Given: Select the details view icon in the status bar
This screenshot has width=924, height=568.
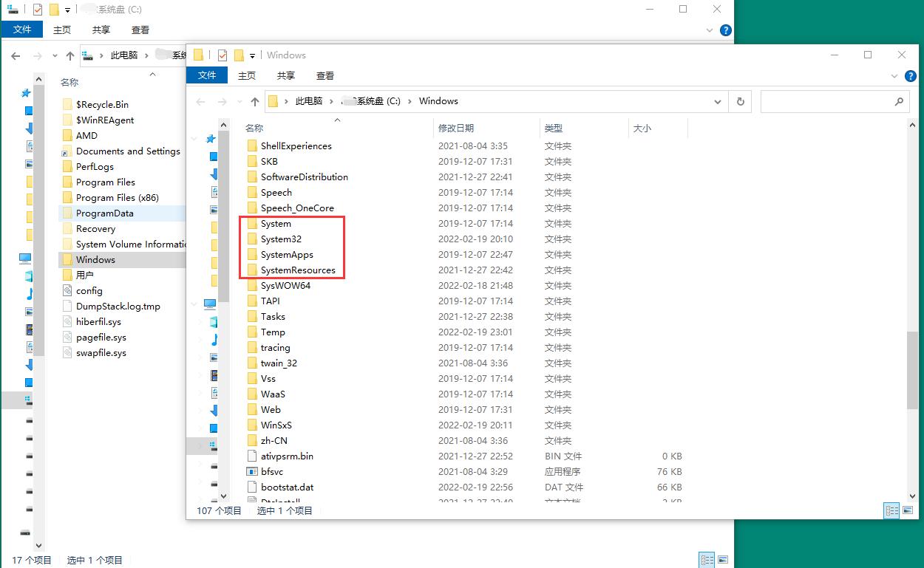Looking at the screenshot, I should 891,510.
